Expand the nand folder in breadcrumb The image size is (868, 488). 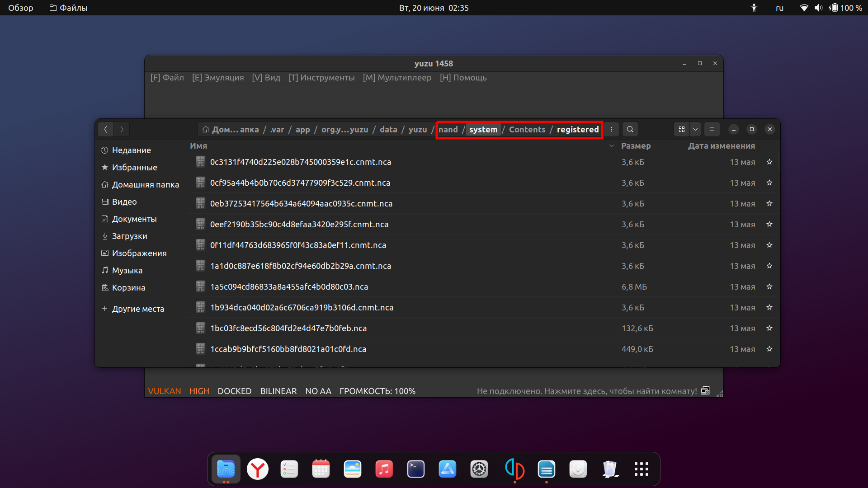tap(448, 129)
